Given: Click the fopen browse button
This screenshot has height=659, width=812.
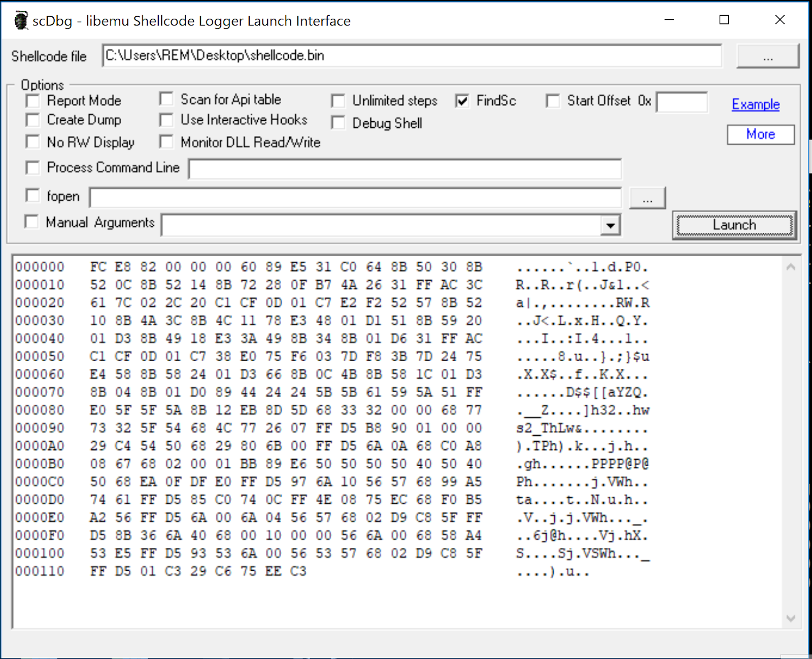Looking at the screenshot, I should [647, 197].
